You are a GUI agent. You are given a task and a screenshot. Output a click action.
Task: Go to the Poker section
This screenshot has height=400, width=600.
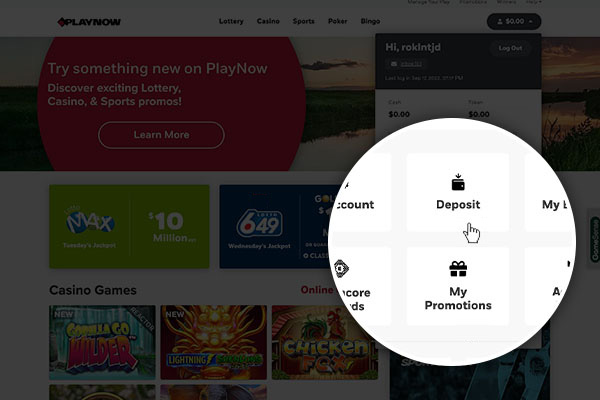(x=338, y=21)
